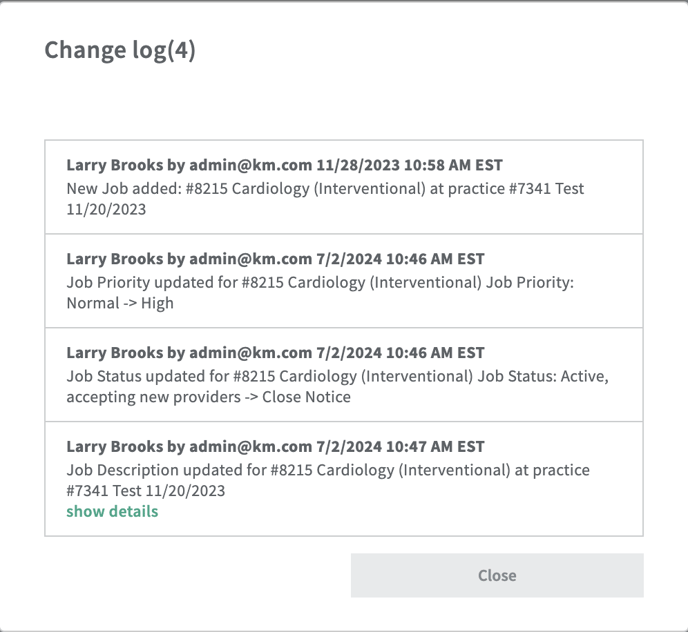Click the Close button
Viewport: 688px width, 632px height.
(497, 575)
